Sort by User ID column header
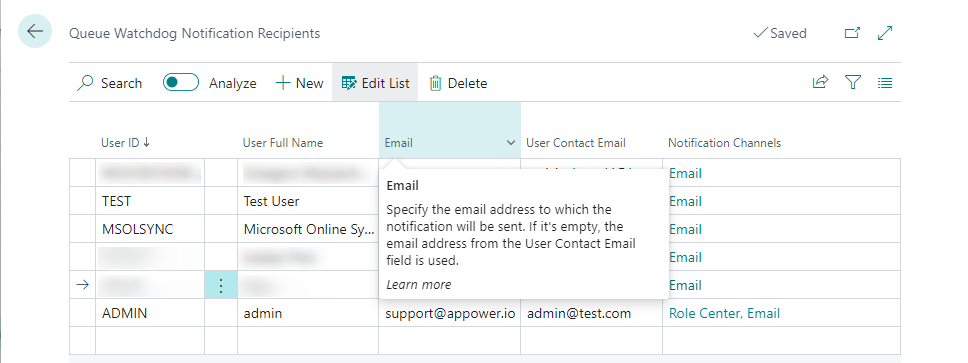Screen dimensions: 968x363 point(125,143)
